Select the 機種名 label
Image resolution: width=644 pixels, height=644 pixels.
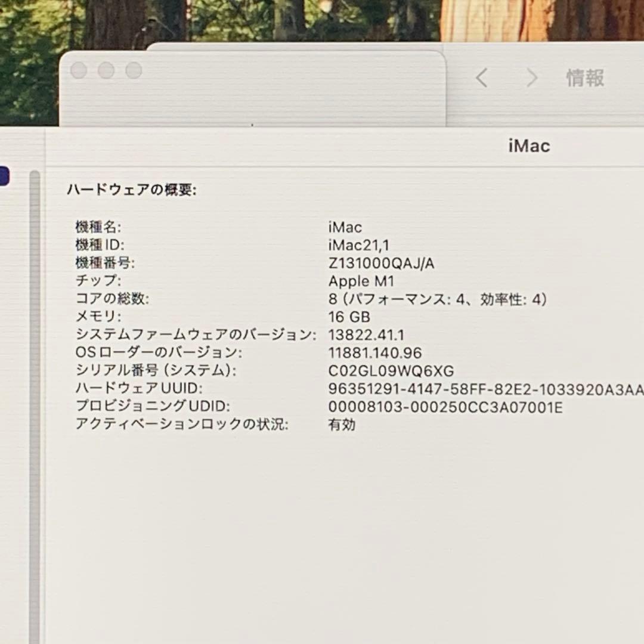pyautogui.click(x=99, y=227)
